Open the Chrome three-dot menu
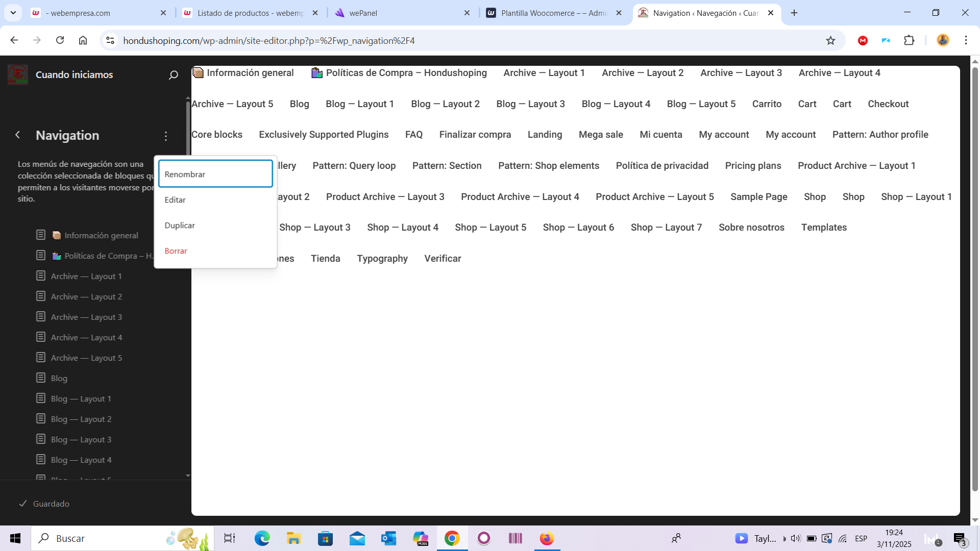 pyautogui.click(x=966, y=41)
